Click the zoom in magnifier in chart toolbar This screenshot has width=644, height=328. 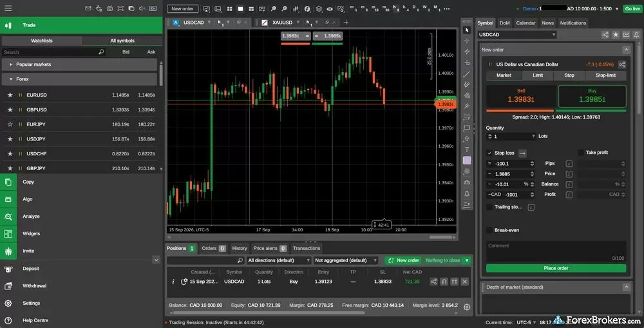[284, 8]
